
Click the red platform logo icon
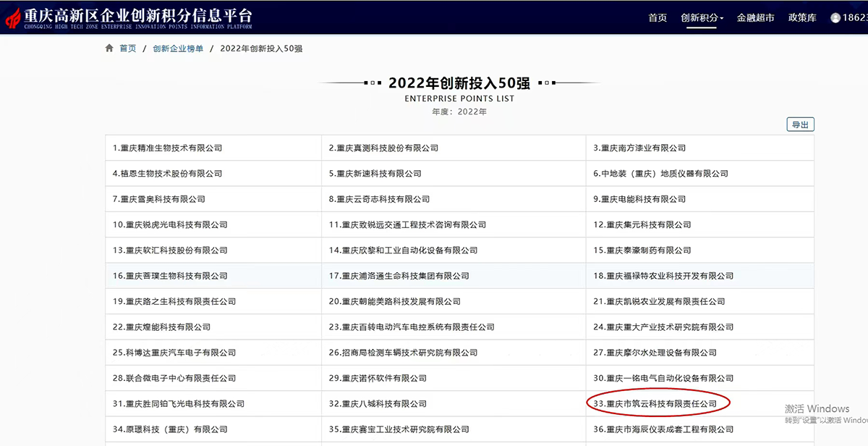12,17
